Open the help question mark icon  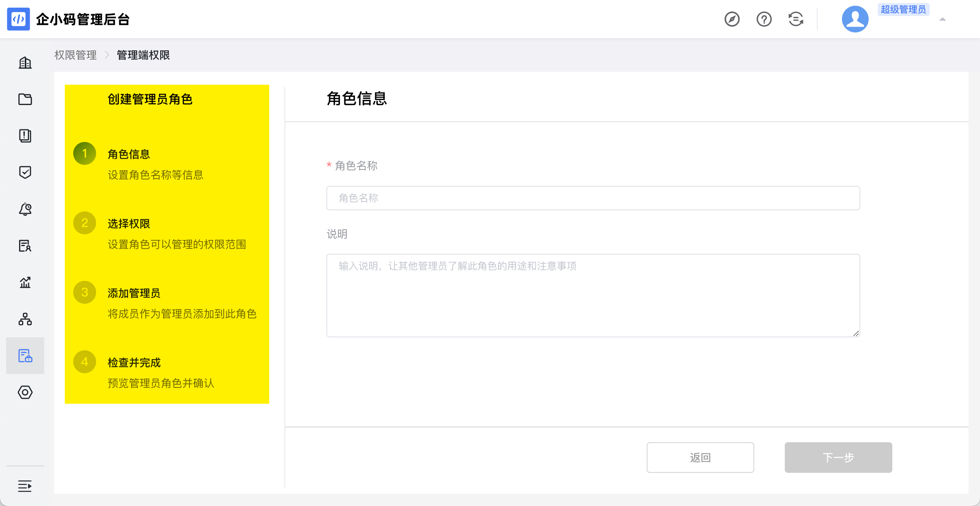[x=764, y=19]
